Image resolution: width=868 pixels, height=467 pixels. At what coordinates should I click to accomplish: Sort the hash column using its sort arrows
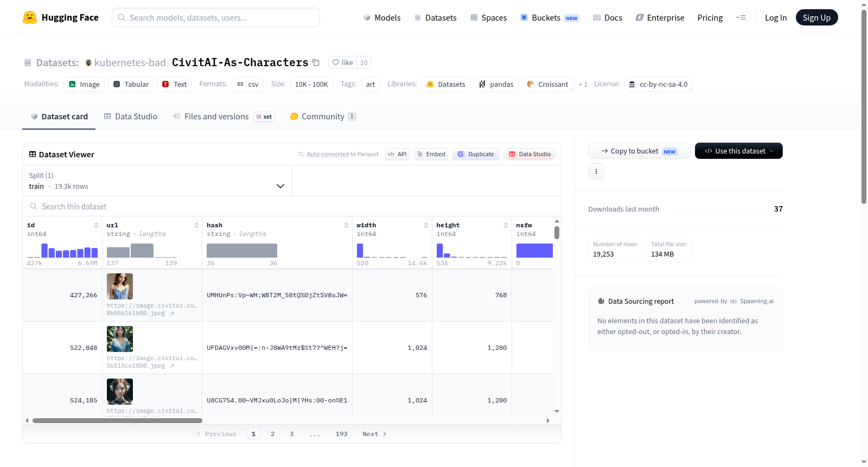[x=346, y=225]
